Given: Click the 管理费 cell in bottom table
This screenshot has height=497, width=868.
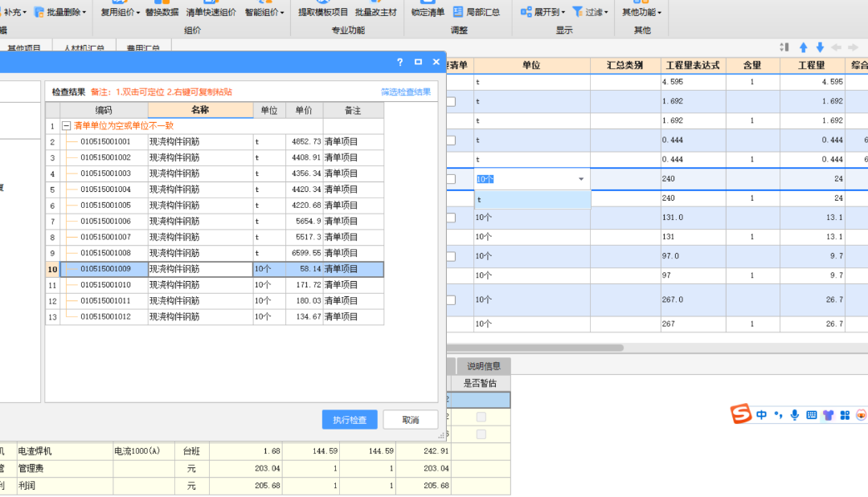Looking at the screenshot, I should tap(65, 468).
